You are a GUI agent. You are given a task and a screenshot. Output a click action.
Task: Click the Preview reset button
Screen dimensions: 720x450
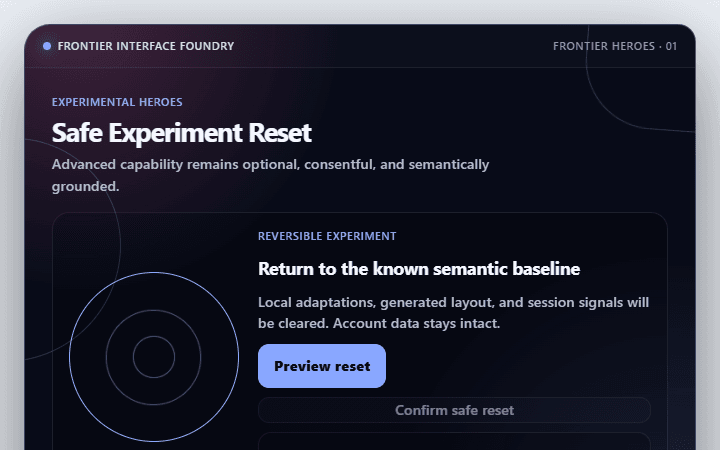tap(322, 366)
